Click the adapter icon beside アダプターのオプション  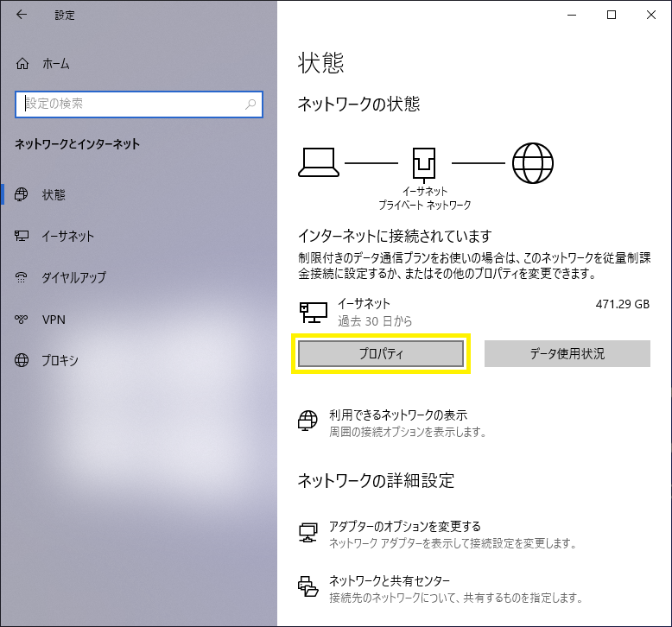point(308,533)
